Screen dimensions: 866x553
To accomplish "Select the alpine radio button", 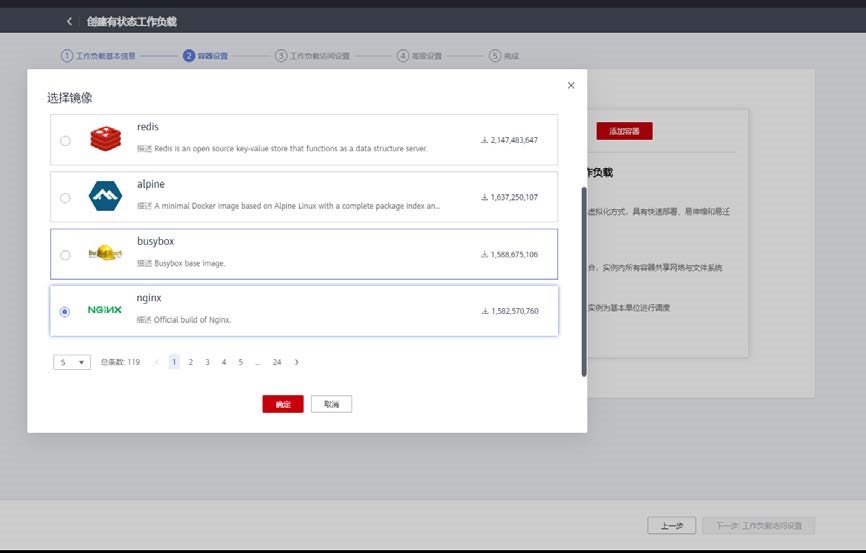I will click(65, 198).
